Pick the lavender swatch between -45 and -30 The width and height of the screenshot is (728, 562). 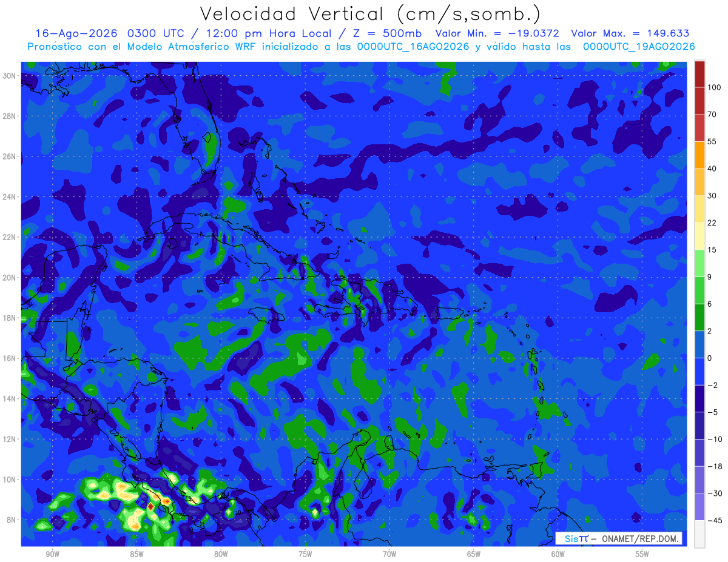699,507
